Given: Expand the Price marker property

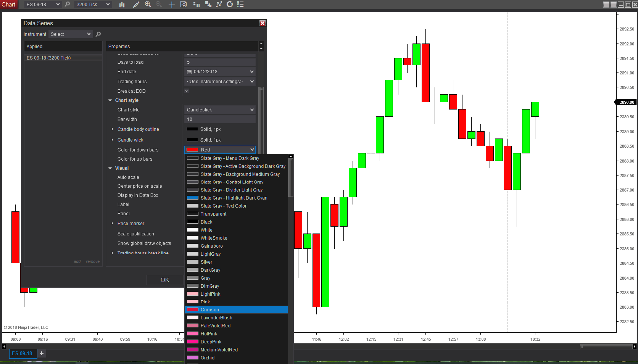Looking at the screenshot, I should coord(113,224).
